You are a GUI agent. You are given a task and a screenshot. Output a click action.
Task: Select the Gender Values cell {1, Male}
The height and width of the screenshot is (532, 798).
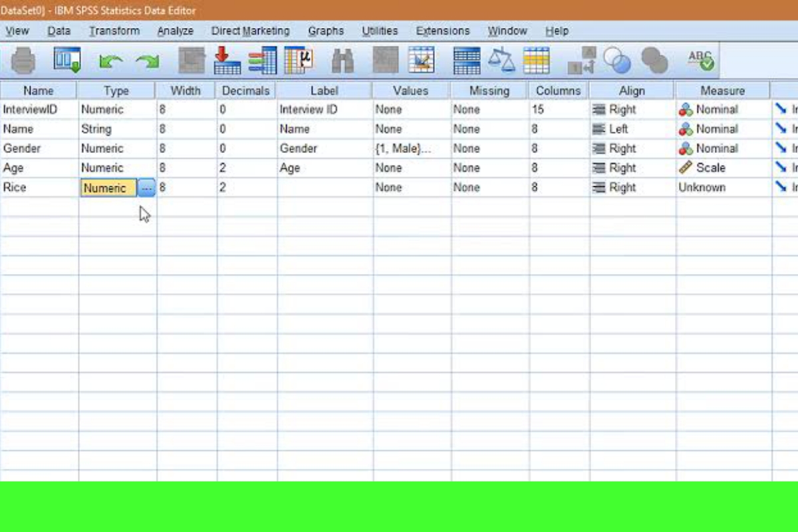coord(410,149)
